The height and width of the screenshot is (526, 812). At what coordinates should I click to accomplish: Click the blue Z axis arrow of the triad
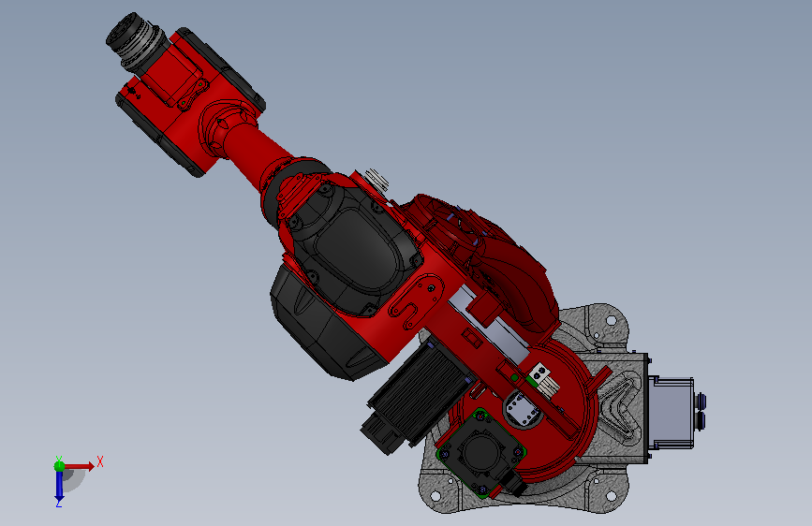coord(59,488)
